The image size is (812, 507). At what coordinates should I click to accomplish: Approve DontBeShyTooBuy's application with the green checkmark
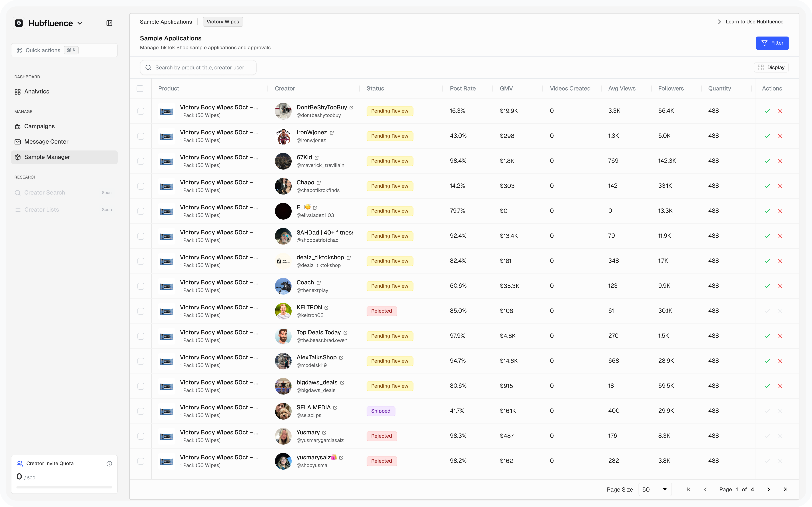767,111
